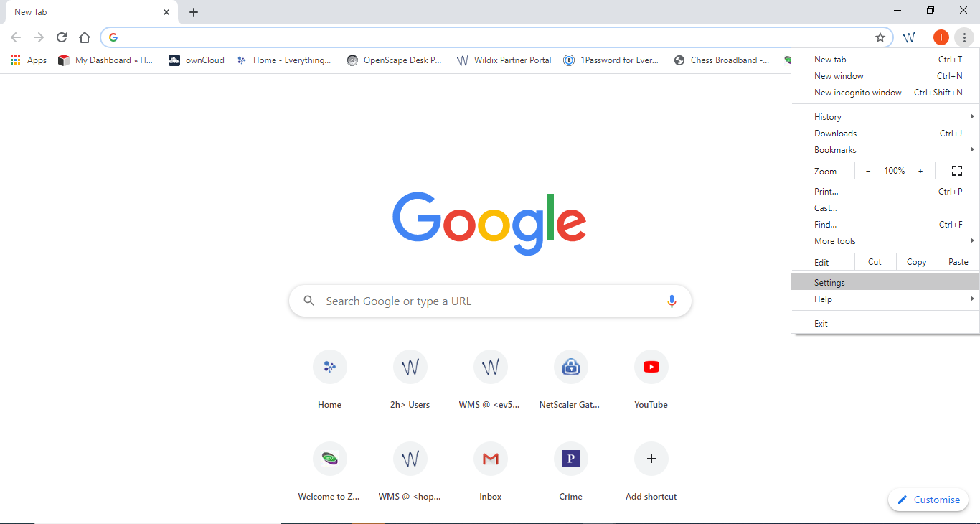Select New tab from the menu
The width and height of the screenshot is (980, 524).
[x=885, y=60]
